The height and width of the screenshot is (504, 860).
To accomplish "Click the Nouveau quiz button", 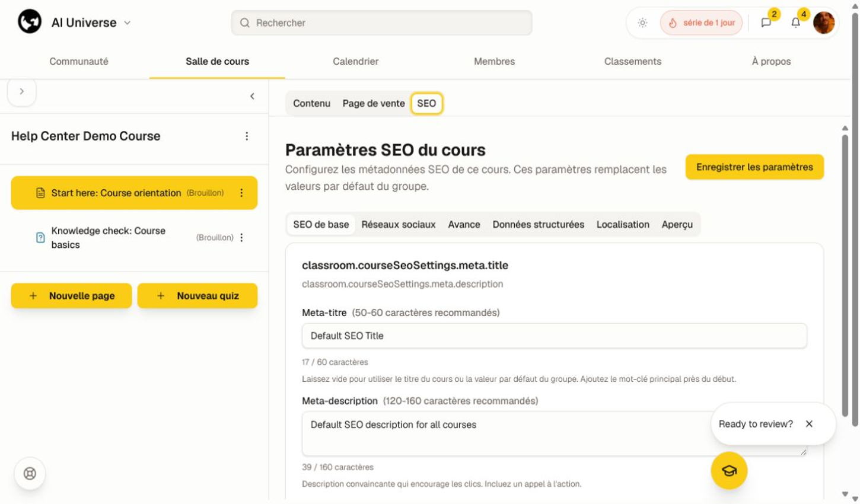I will [x=198, y=295].
